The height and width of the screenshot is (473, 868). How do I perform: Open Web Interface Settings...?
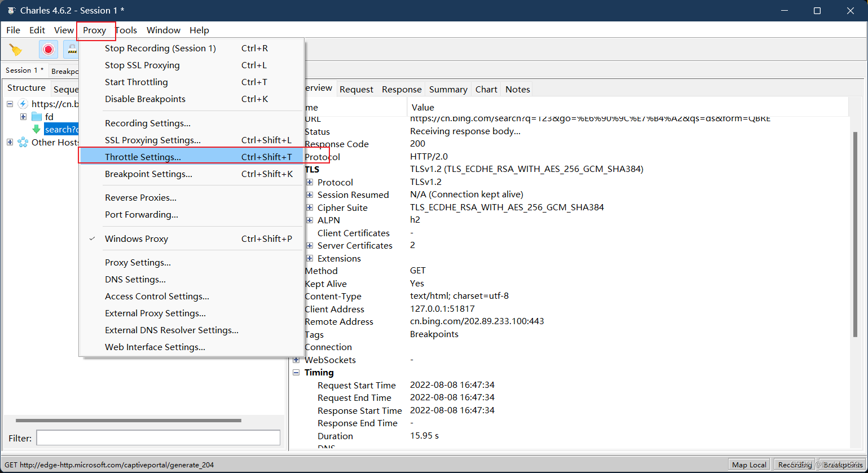click(192, 347)
